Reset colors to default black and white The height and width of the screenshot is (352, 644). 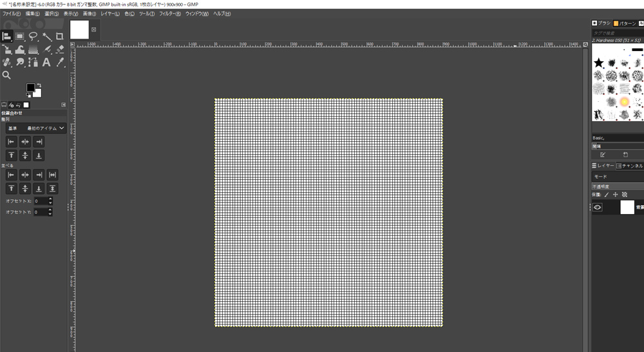click(28, 95)
